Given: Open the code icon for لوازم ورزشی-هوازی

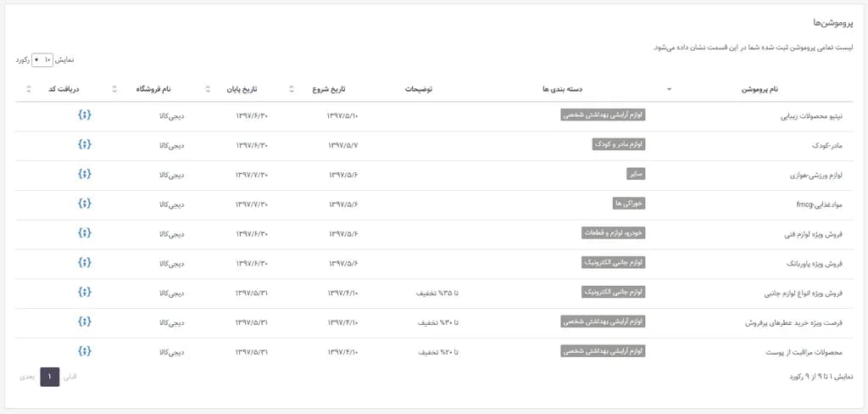Looking at the screenshot, I should [84, 174].
